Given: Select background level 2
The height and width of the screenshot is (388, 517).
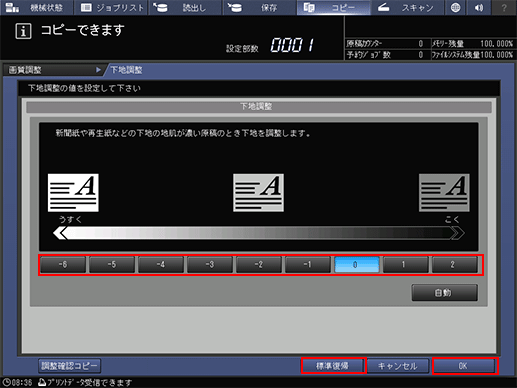Looking at the screenshot, I should pos(455,265).
